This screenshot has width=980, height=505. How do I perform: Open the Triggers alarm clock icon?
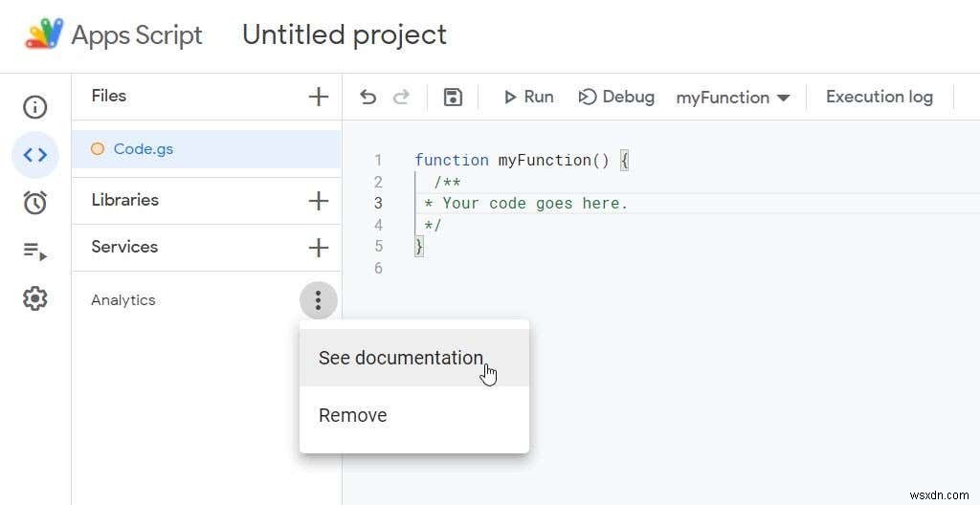[x=35, y=203]
